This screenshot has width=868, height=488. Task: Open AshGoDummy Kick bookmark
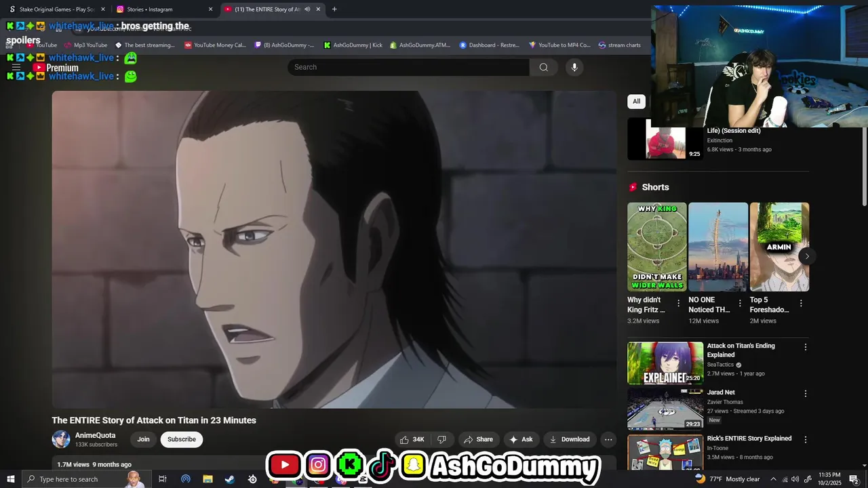[x=353, y=45]
